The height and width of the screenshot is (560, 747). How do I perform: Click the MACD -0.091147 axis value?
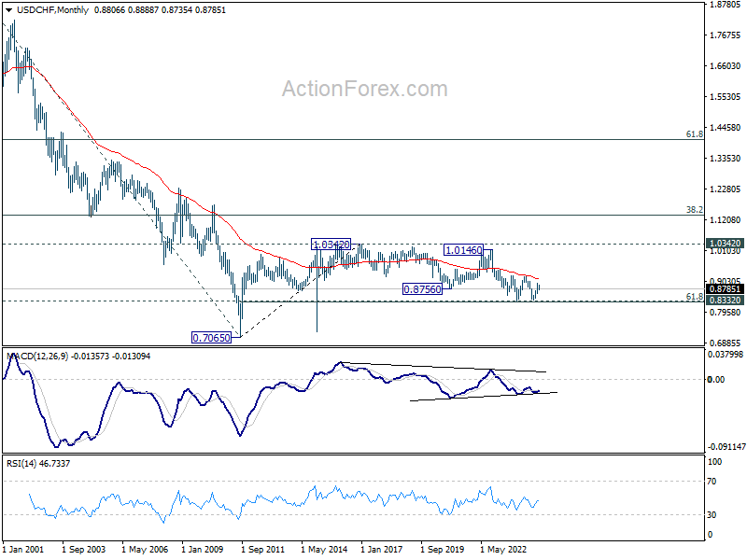coord(726,447)
